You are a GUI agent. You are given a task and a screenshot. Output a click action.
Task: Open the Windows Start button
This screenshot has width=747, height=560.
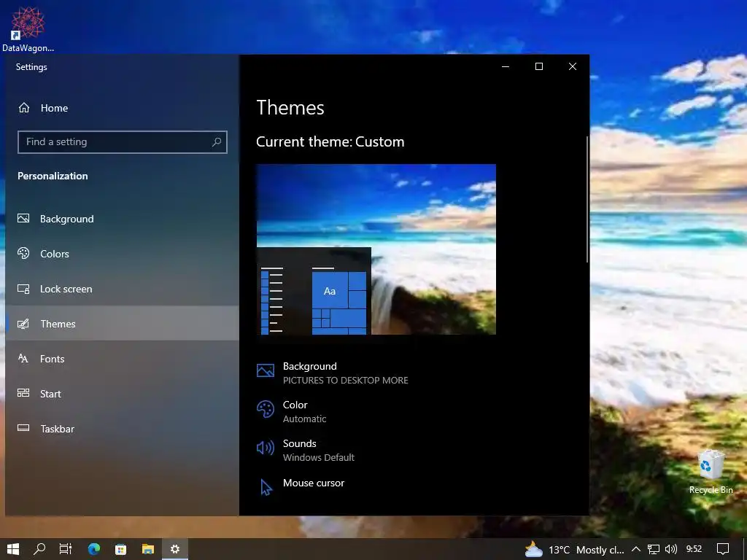coord(13,549)
